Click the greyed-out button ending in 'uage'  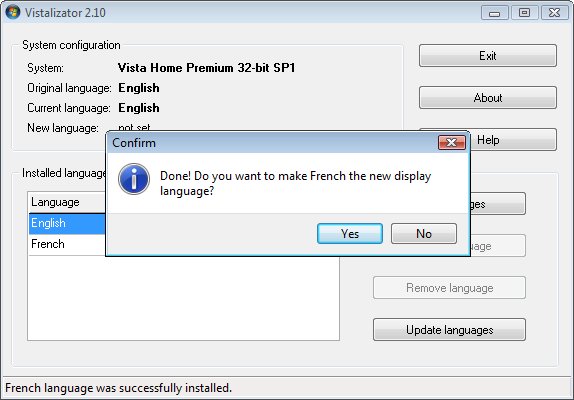498,246
